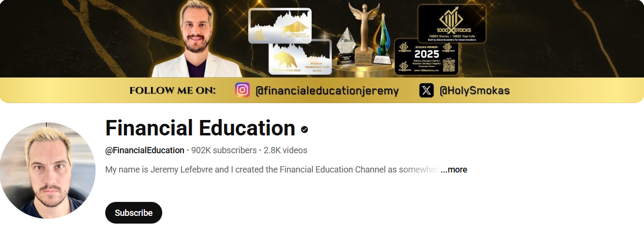Click the 2025 Scaling Member card
Screen dimensions: 644x226
pos(426,57)
